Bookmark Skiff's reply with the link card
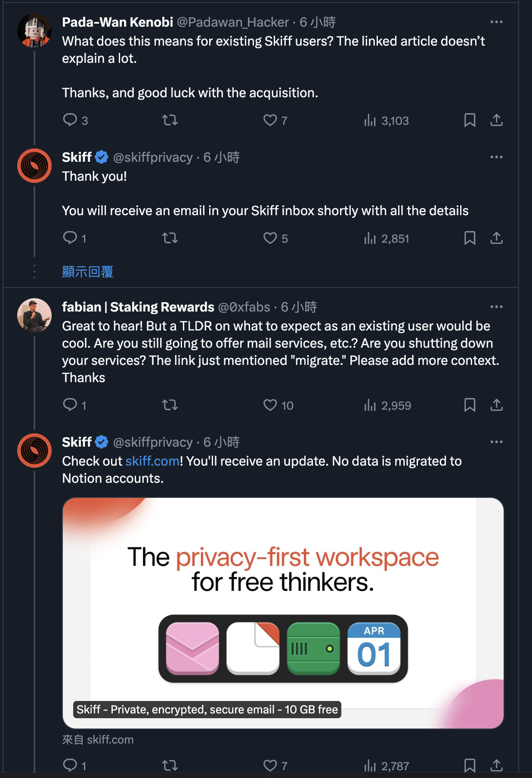The height and width of the screenshot is (778, 532). coord(470,766)
